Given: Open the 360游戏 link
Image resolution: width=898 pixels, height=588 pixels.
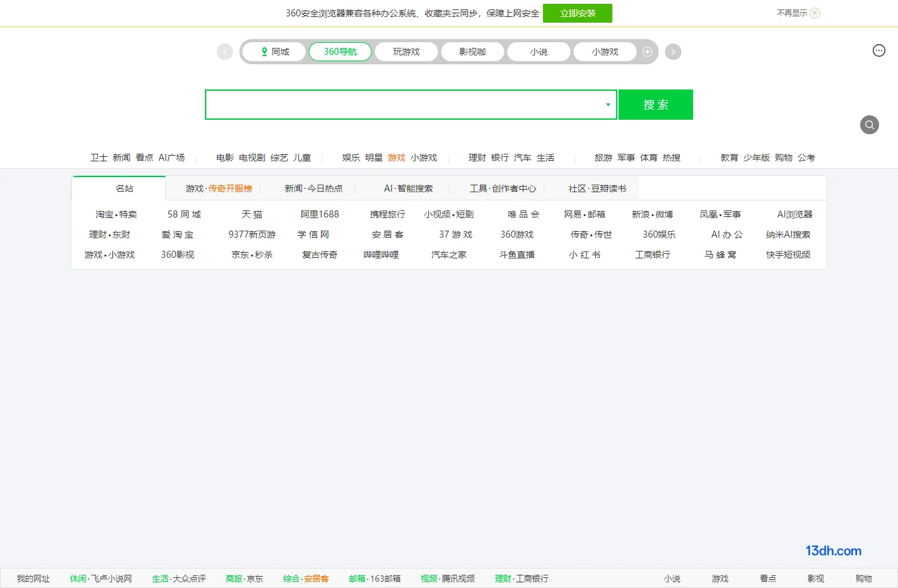Looking at the screenshot, I should [x=517, y=234].
